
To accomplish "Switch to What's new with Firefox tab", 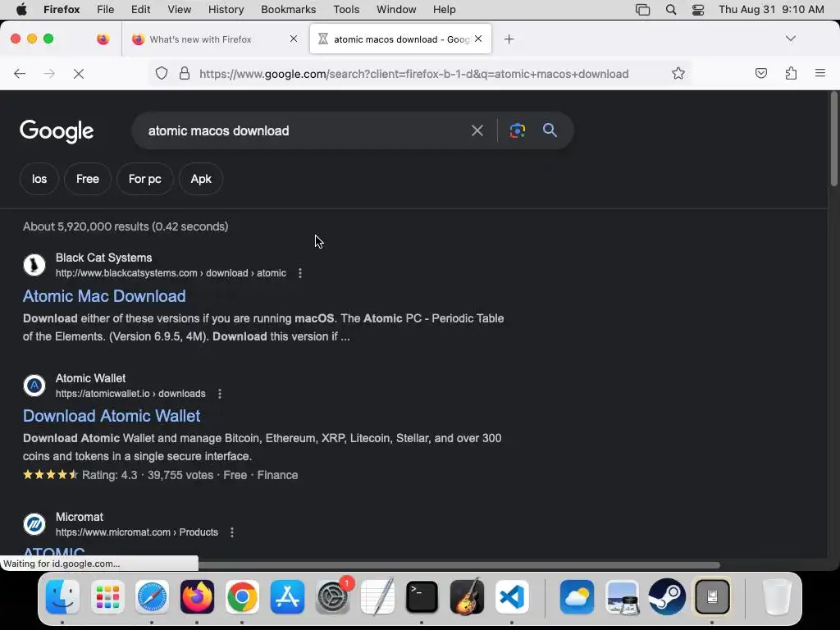I will tap(216, 39).
